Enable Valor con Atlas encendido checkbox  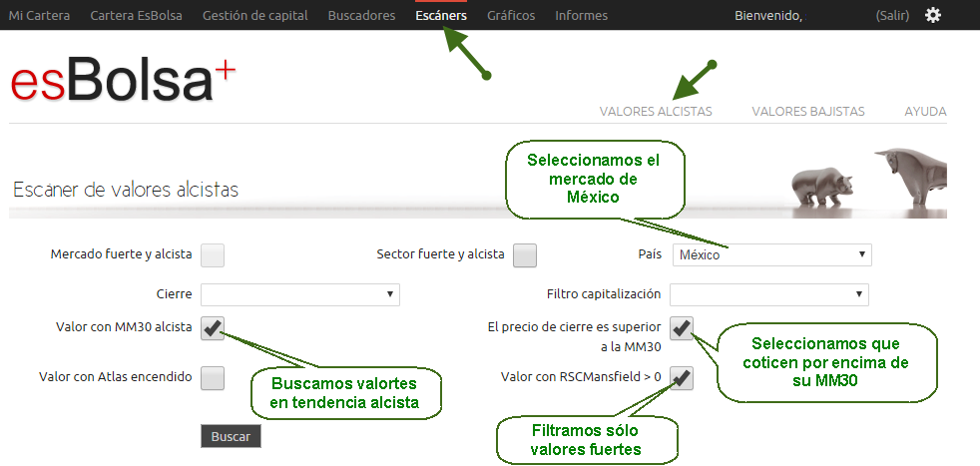[213, 378]
